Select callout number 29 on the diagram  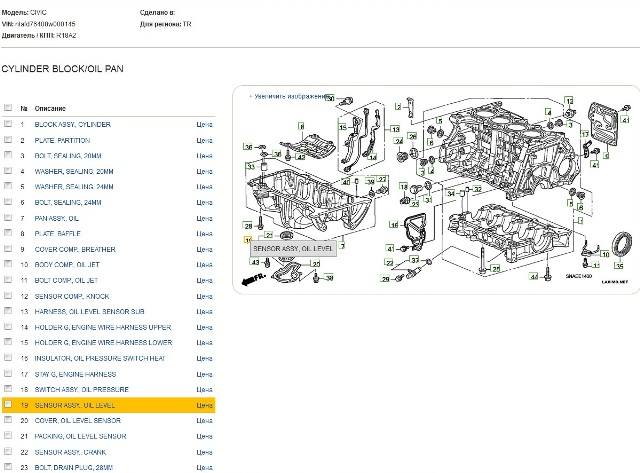[385, 279]
